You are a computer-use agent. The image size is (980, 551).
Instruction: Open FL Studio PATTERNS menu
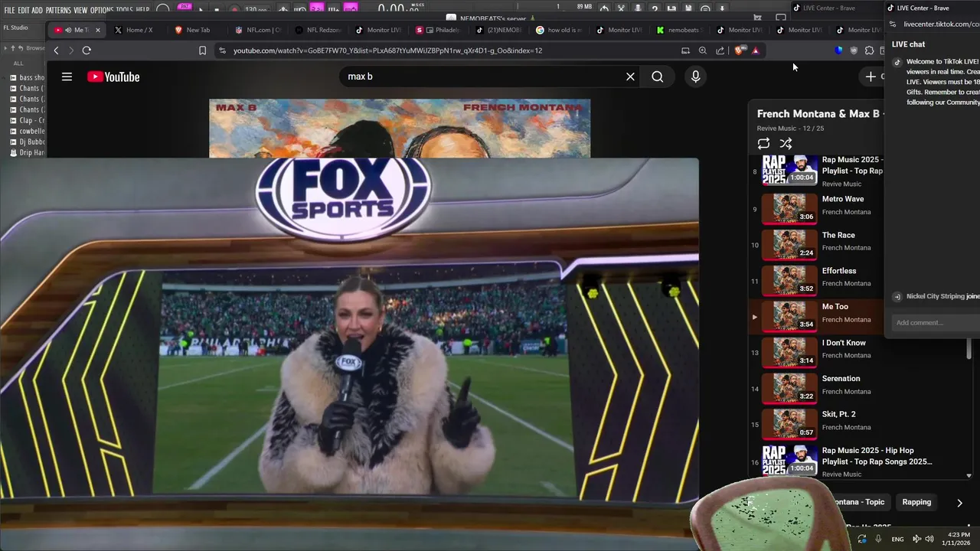point(58,10)
